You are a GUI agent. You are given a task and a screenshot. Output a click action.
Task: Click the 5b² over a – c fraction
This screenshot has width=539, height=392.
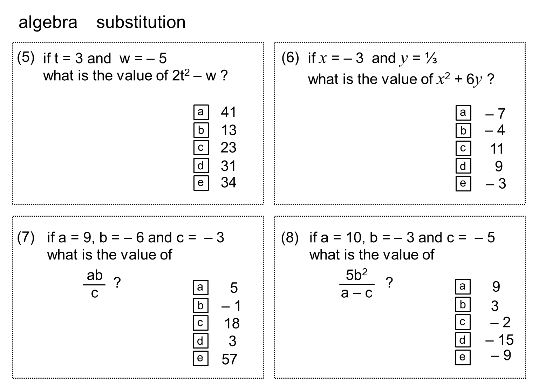[x=357, y=284]
